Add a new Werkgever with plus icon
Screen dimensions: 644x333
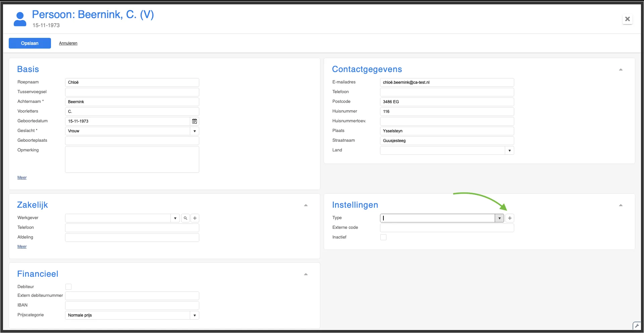coord(195,218)
